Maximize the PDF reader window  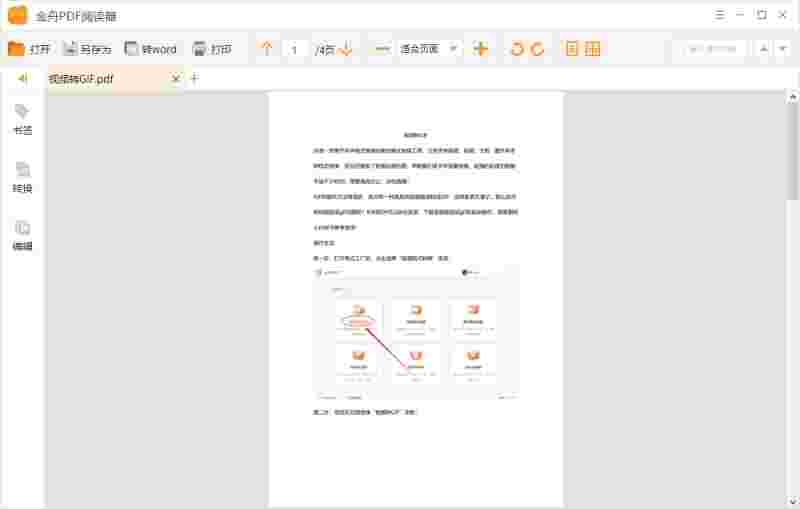[x=761, y=15]
